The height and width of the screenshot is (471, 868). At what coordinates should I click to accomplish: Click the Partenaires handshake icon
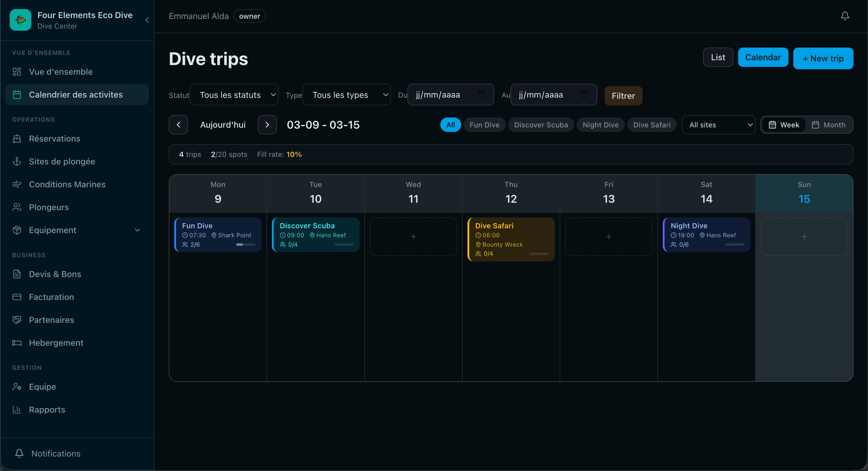coord(17,320)
